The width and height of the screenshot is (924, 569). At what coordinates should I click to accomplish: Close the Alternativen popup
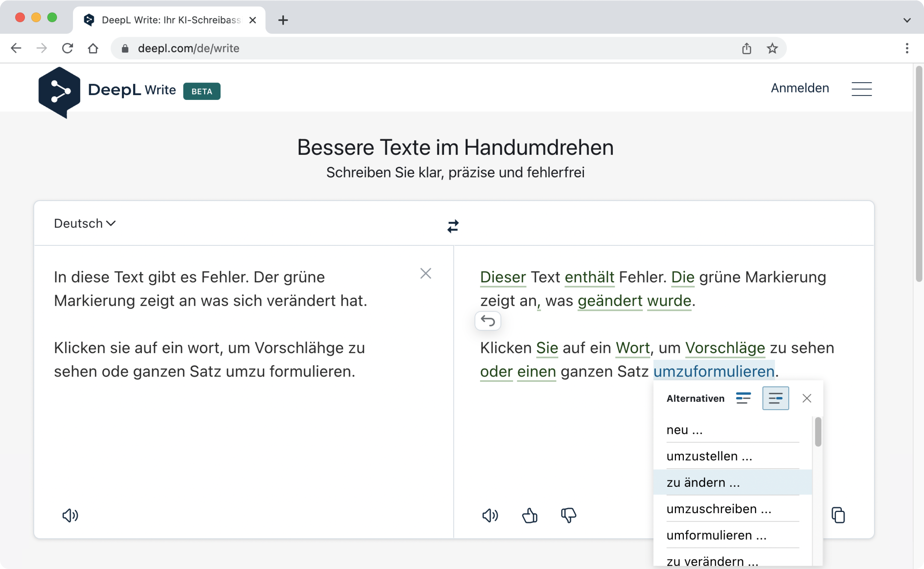click(x=806, y=398)
